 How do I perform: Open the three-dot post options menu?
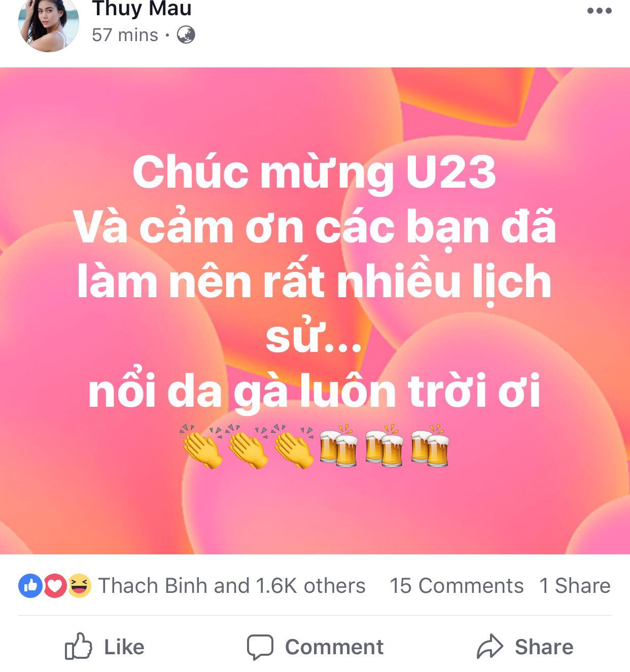pyautogui.click(x=599, y=11)
